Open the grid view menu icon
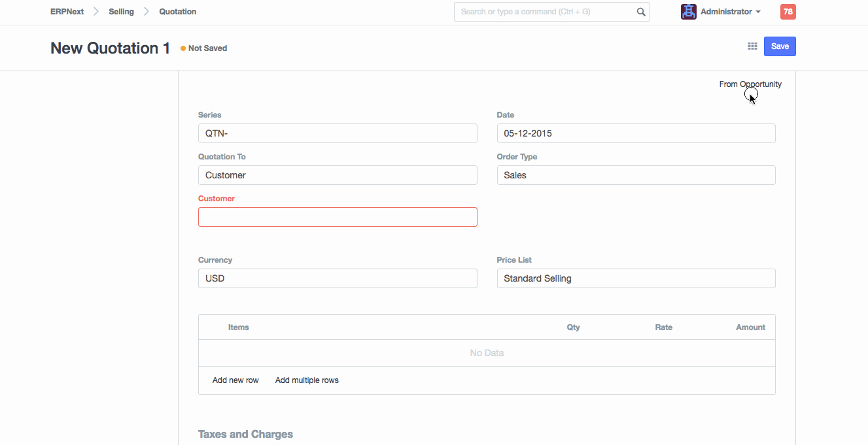 (x=752, y=46)
